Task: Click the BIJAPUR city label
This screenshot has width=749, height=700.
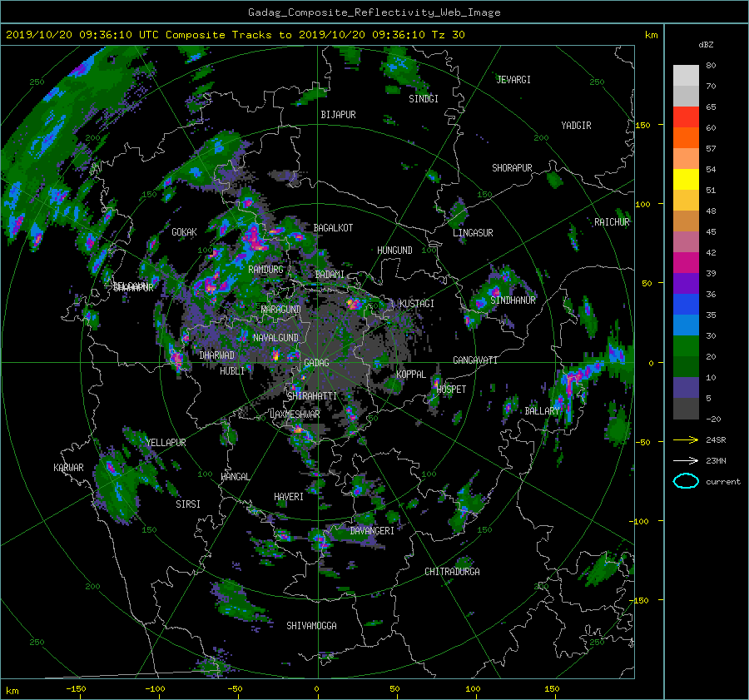Action: tap(338, 115)
